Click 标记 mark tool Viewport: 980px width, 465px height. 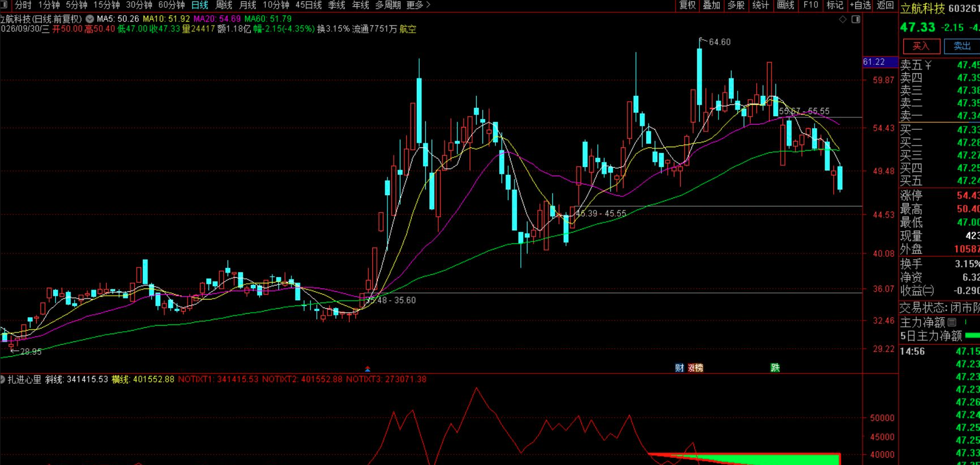835,5
